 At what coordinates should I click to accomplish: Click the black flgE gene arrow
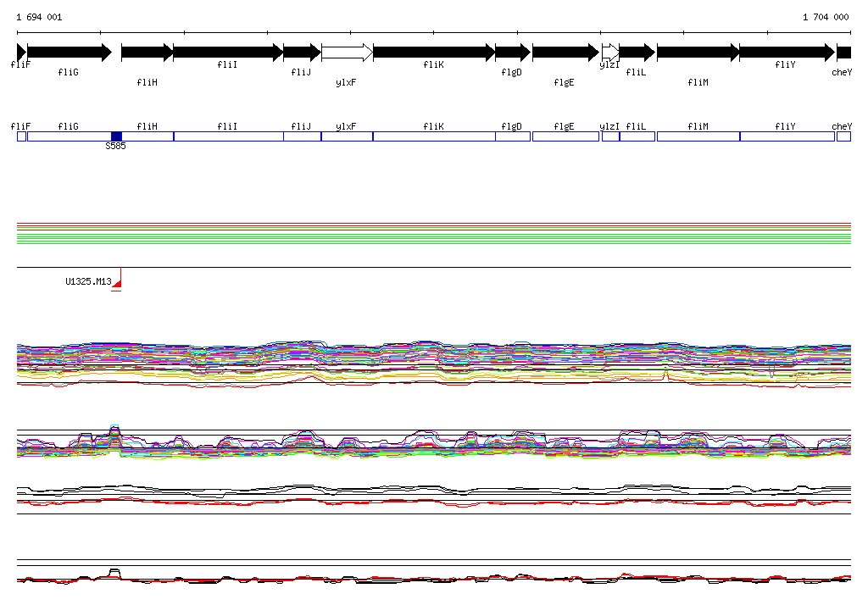click(565, 53)
